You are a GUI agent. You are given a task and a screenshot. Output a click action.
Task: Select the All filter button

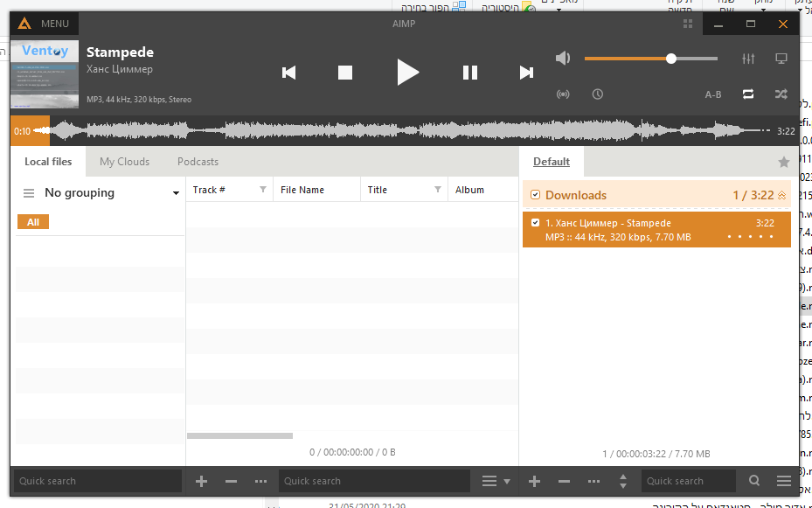(x=33, y=222)
